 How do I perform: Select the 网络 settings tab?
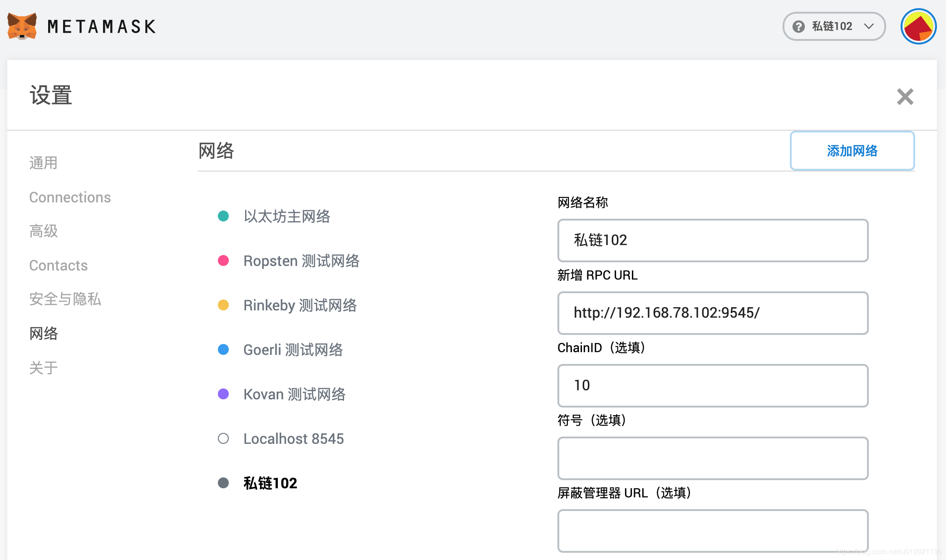pyautogui.click(x=44, y=334)
